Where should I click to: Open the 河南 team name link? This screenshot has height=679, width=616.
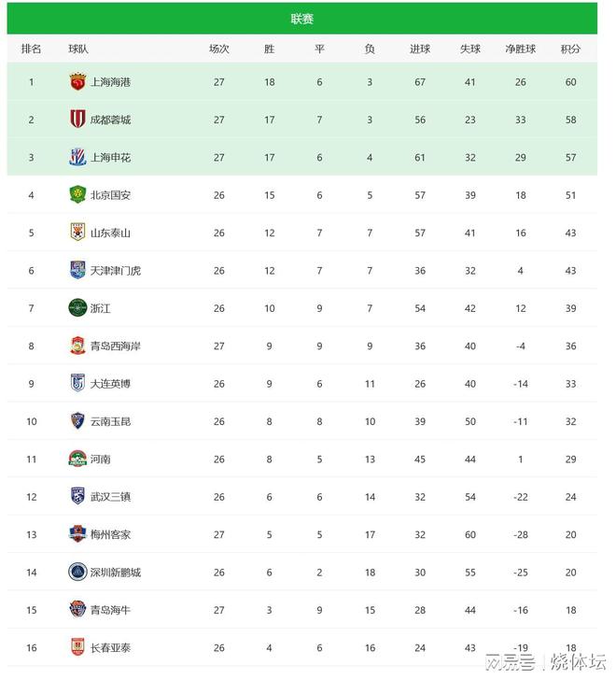pyautogui.click(x=101, y=460)
